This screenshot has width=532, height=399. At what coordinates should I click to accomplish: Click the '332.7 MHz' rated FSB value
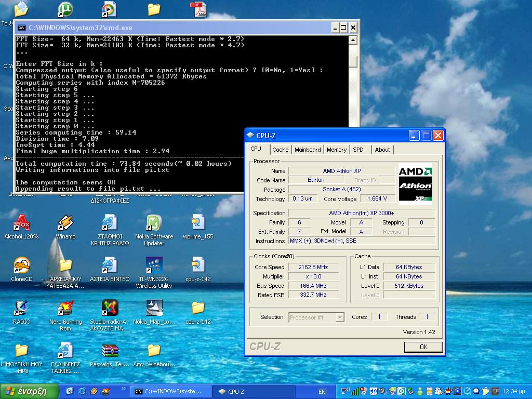pos(313,295)
